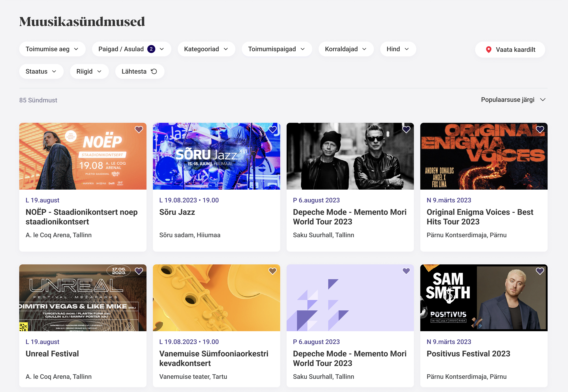Click the N 9.märts 2023 date on Positivus card
The height and width of the screenshot is (392, 568).
pyautogui.click(x=449, y=342)
